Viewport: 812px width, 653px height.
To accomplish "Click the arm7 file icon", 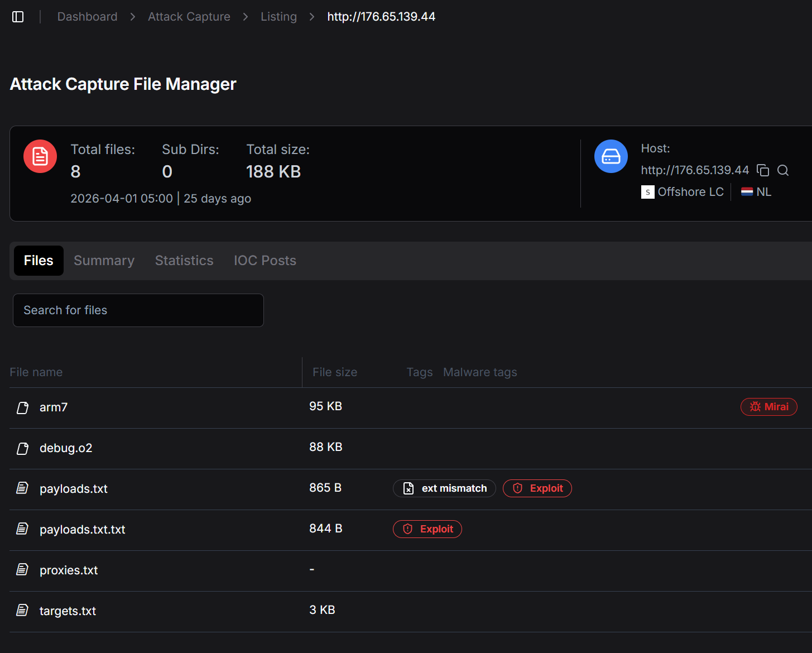I will click(x=22, y=408).
